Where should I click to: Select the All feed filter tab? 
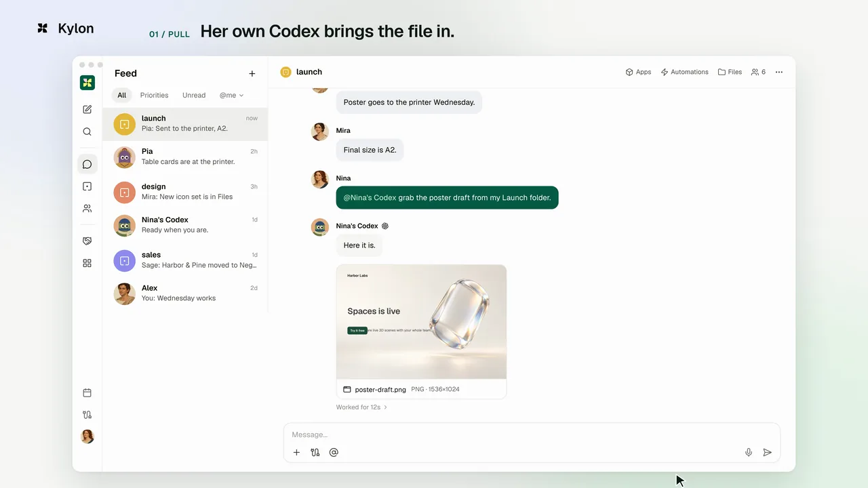coord(122,95)
